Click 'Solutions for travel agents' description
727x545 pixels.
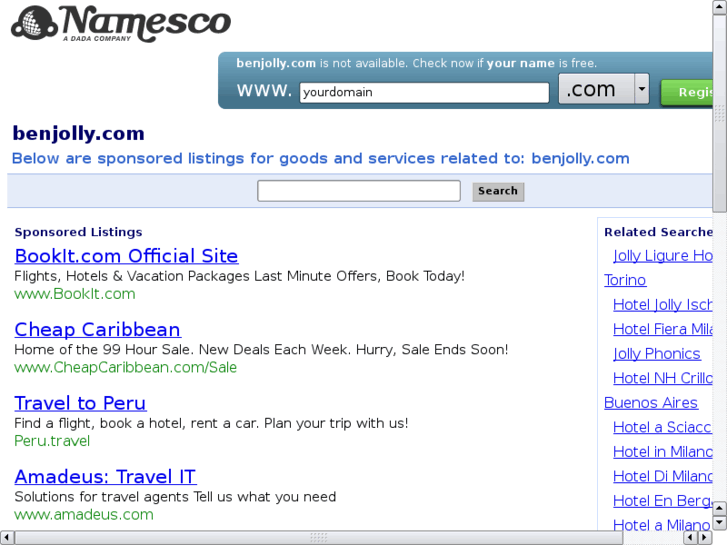175,497
